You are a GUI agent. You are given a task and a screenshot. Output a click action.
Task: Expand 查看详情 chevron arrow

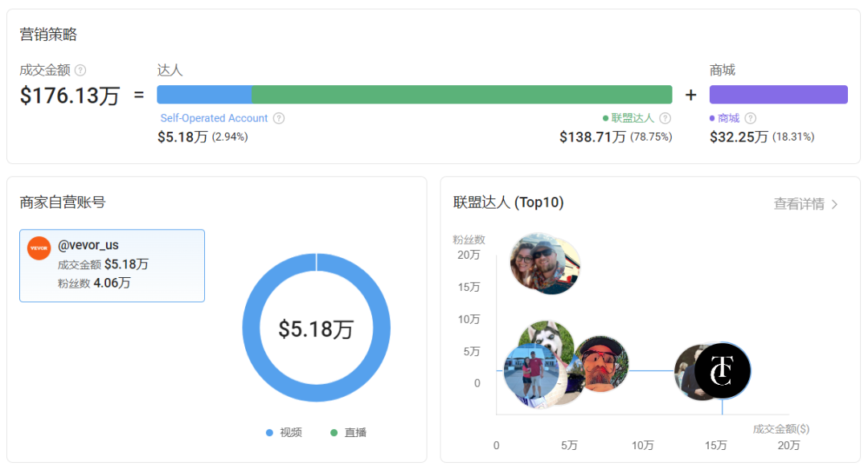[835, 204]
